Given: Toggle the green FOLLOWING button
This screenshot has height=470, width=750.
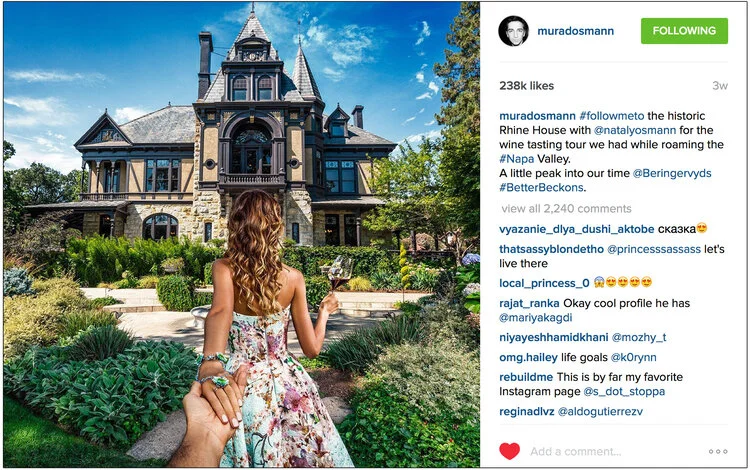Looking at the screenshot, I should (684, 31).
